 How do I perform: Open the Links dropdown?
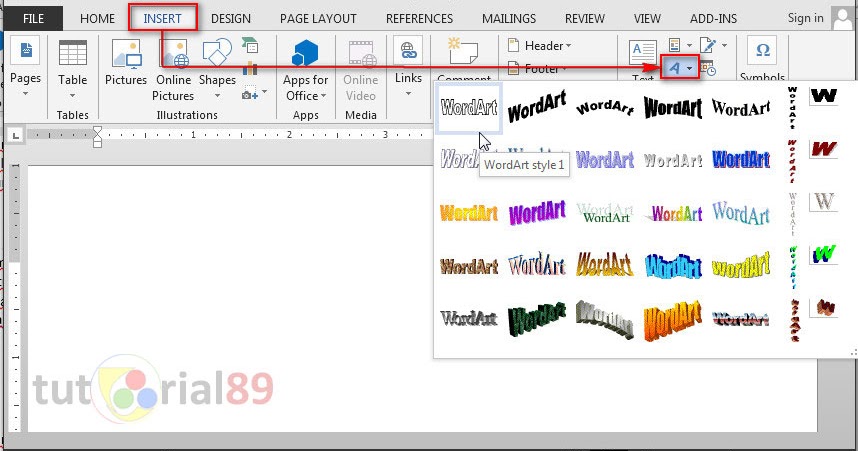tap(408, 94)
